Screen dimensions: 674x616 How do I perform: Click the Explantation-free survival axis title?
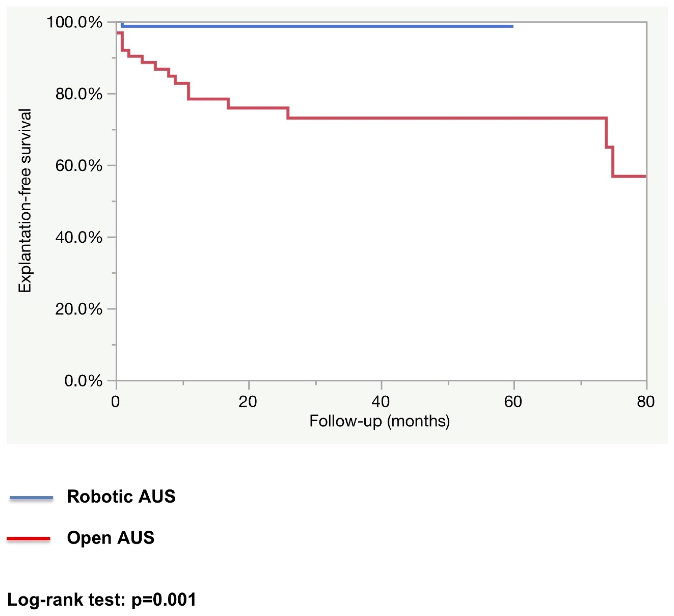pos(24,200)
